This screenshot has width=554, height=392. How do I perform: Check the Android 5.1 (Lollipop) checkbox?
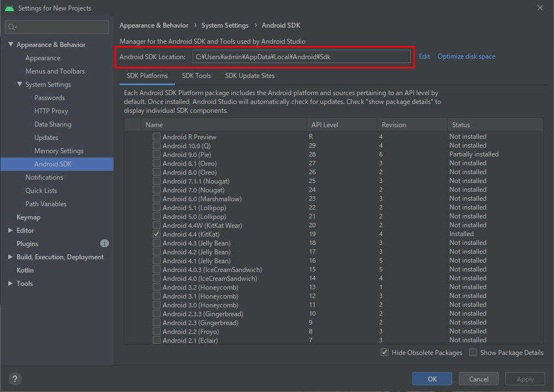point(157,207)
